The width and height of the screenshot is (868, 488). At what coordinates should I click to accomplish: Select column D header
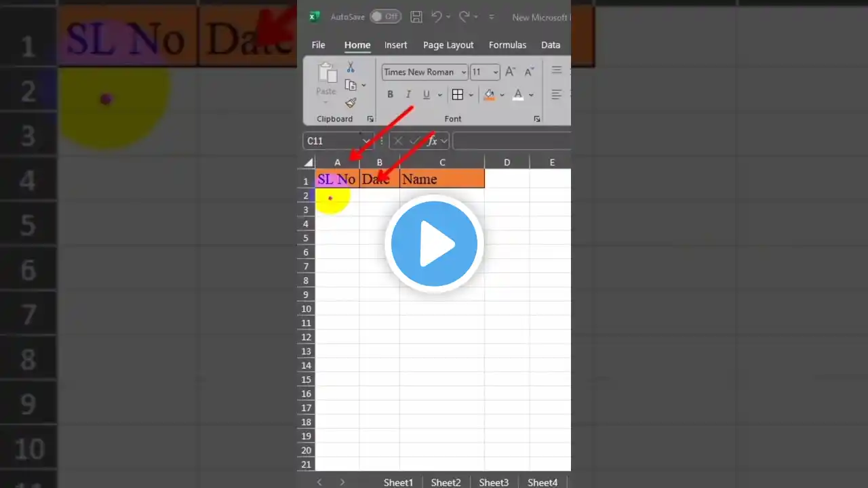tap(507, 163)
